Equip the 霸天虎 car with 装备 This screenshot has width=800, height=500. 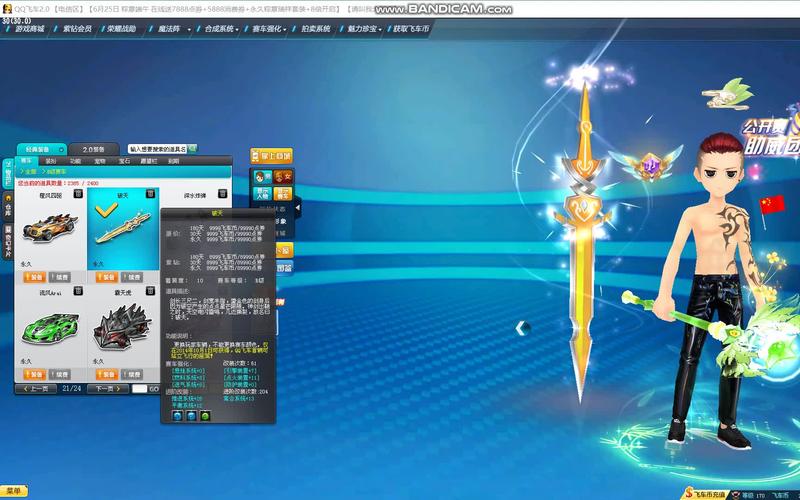[x=107, y=374]
